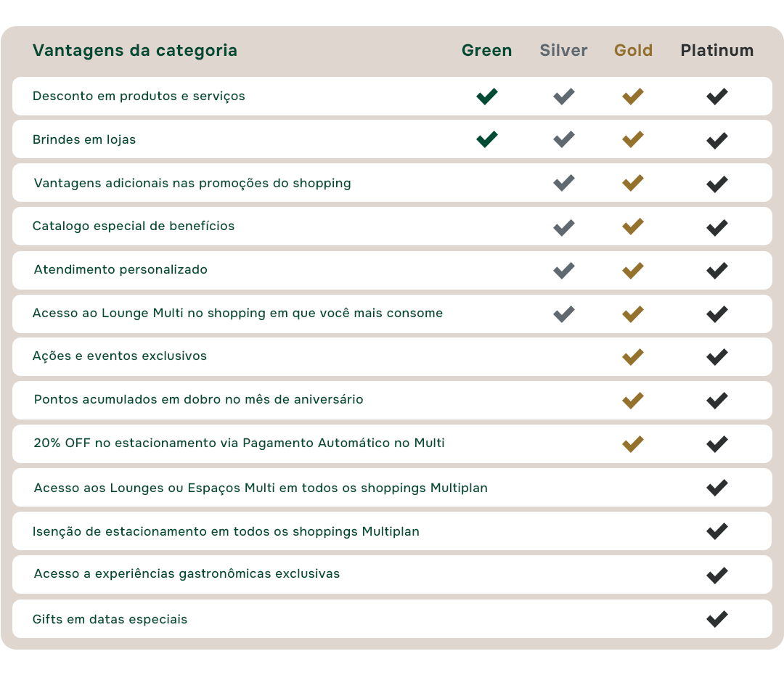784x675 pixels.
Task: Click Silver checkmark for Catalogo especial de benefícios
Action: [564, 227]
